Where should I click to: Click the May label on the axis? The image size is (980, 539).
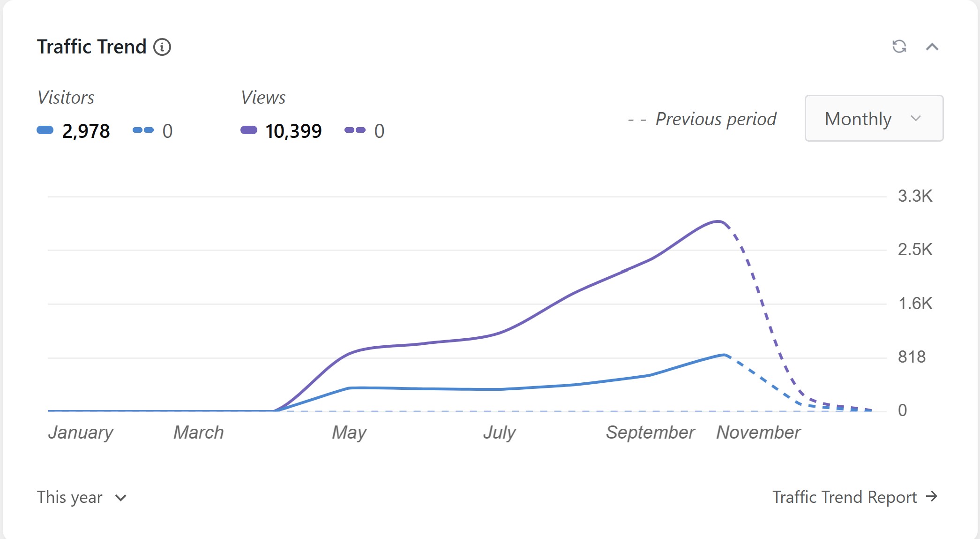(349, 433)
